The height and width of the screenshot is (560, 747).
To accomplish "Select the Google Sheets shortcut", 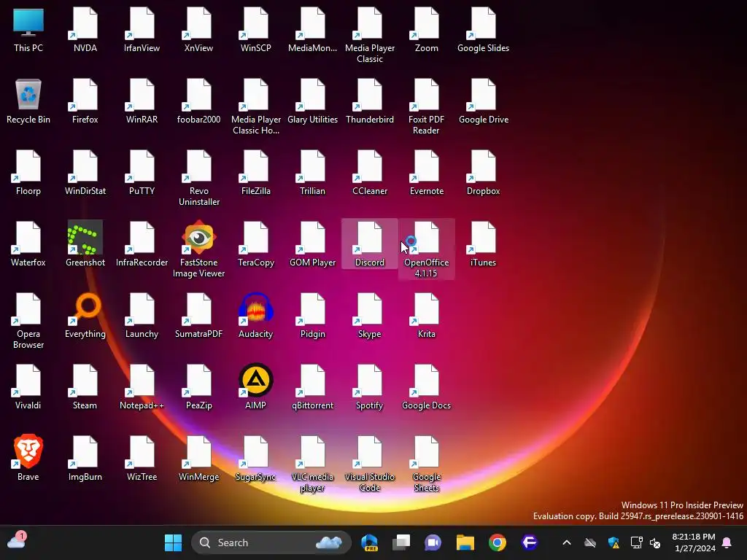I will pos(426,463).
